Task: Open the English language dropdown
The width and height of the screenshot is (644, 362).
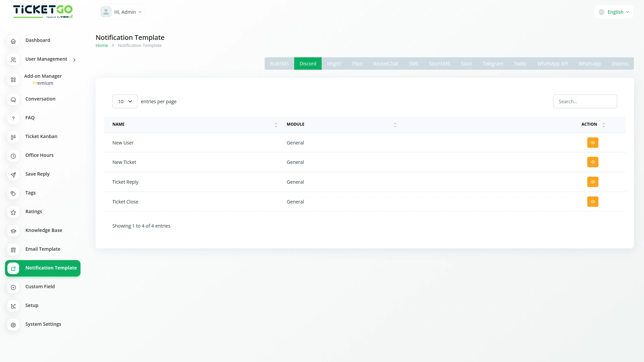Action: (614, 12)
